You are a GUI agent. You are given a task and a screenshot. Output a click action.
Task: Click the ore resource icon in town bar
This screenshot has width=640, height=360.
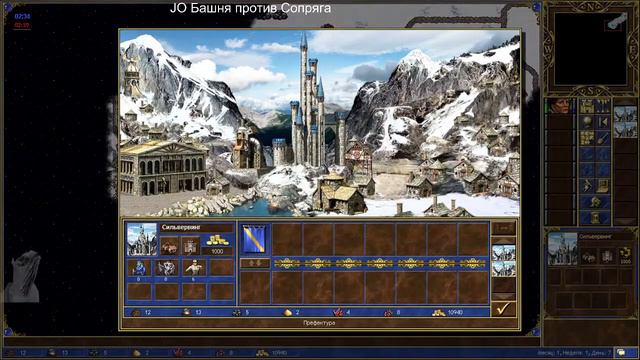pyautogui.click(x=236, y=313)
